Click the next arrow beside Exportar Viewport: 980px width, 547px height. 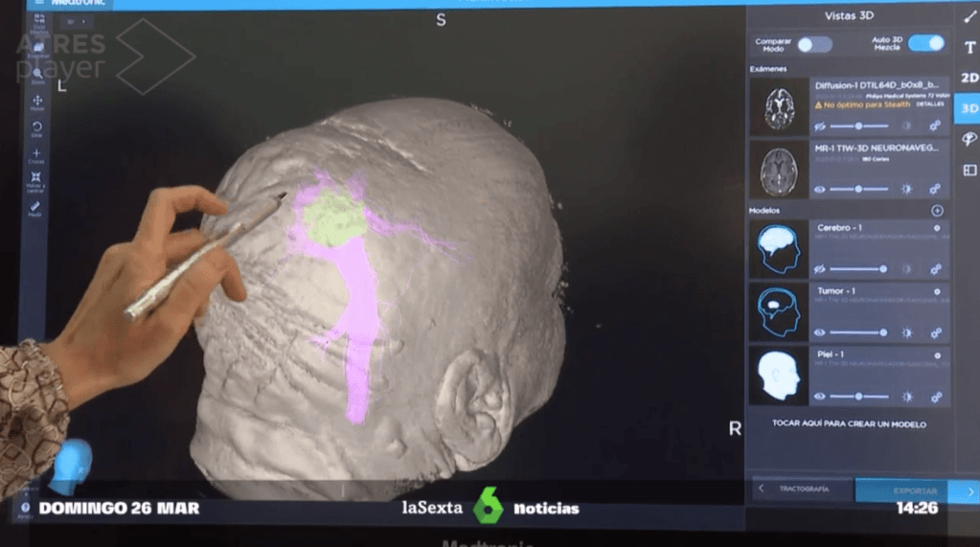(969, 490)
